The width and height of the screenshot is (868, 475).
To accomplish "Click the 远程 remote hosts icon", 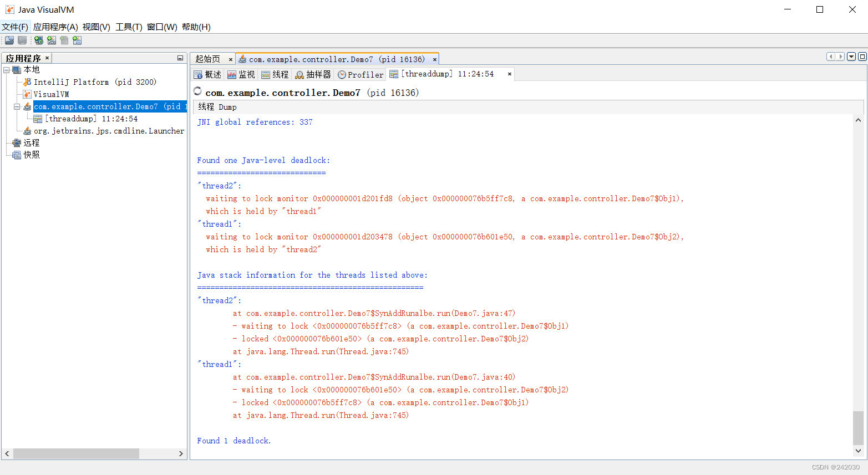I will (17, 143).
